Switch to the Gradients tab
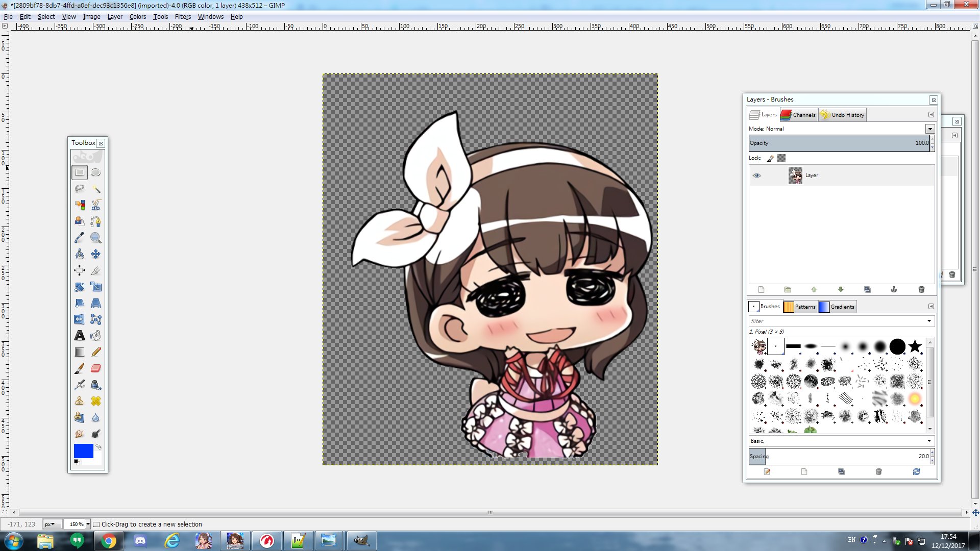980x551 pixels. (x=837, y=307)
